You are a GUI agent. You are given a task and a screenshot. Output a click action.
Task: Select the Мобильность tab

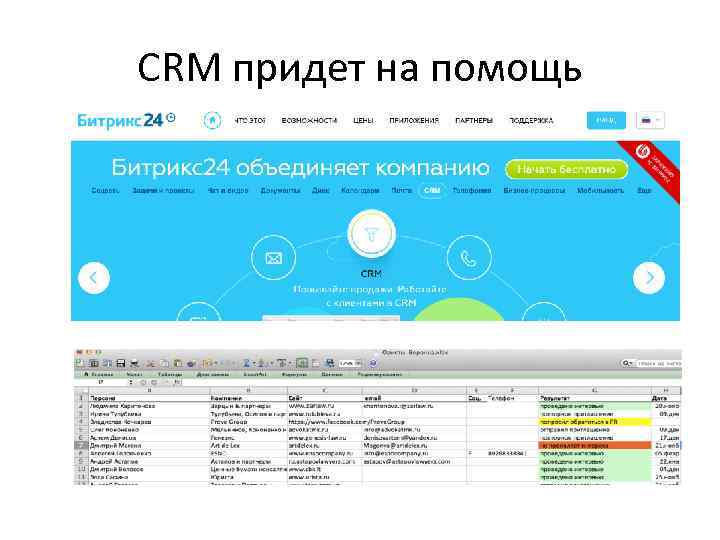click(x=600, y=190)
